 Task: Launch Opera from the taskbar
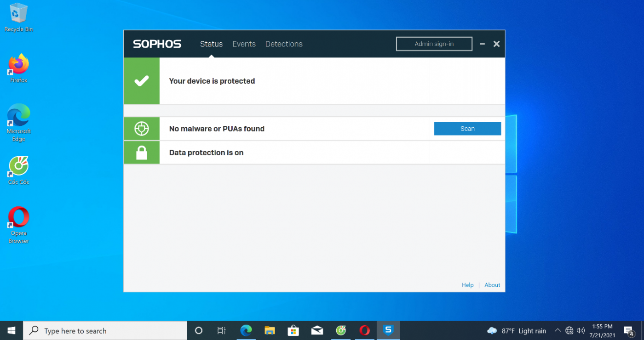pos(365,330)
